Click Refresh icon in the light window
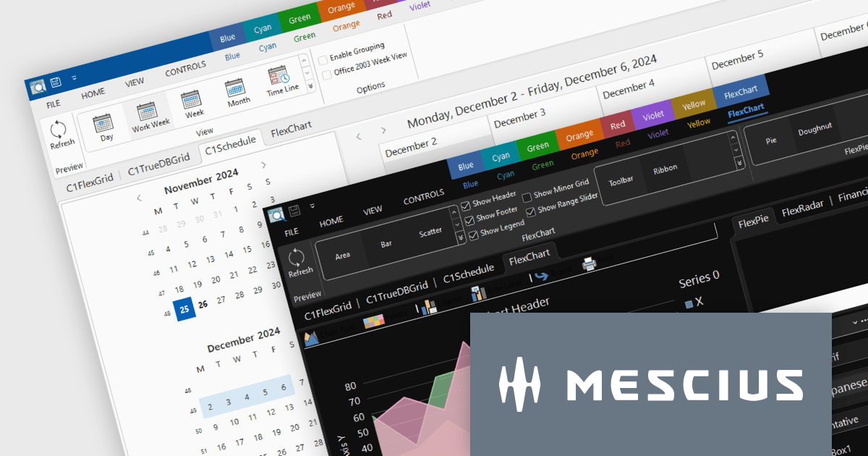Viewport: 868px width, 456px height. pos(59,129)
